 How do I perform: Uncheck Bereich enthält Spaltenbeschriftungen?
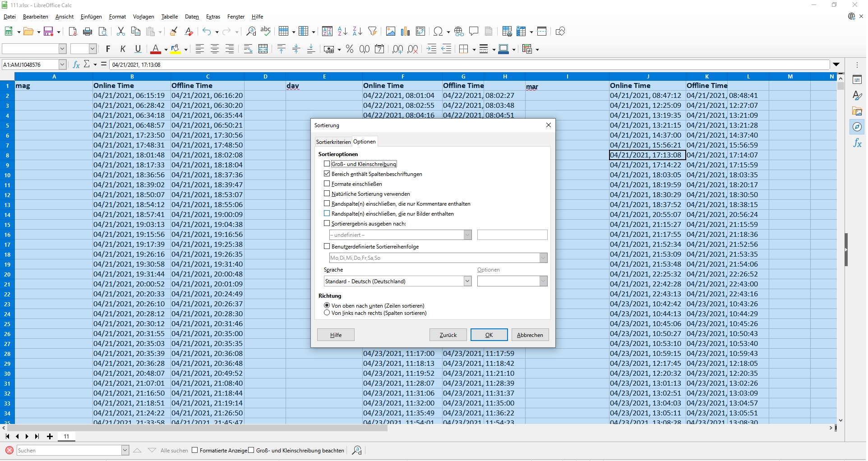click(x=327, y=174)
